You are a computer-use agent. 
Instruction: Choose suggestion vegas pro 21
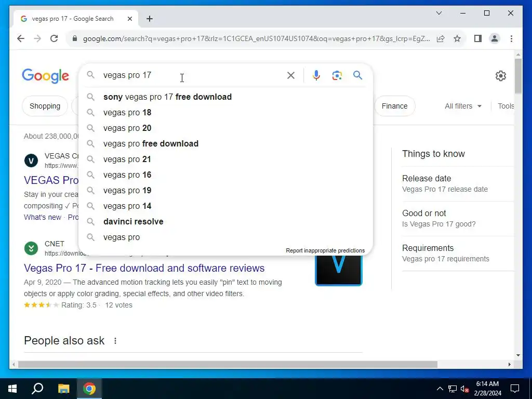pos(225,159)
